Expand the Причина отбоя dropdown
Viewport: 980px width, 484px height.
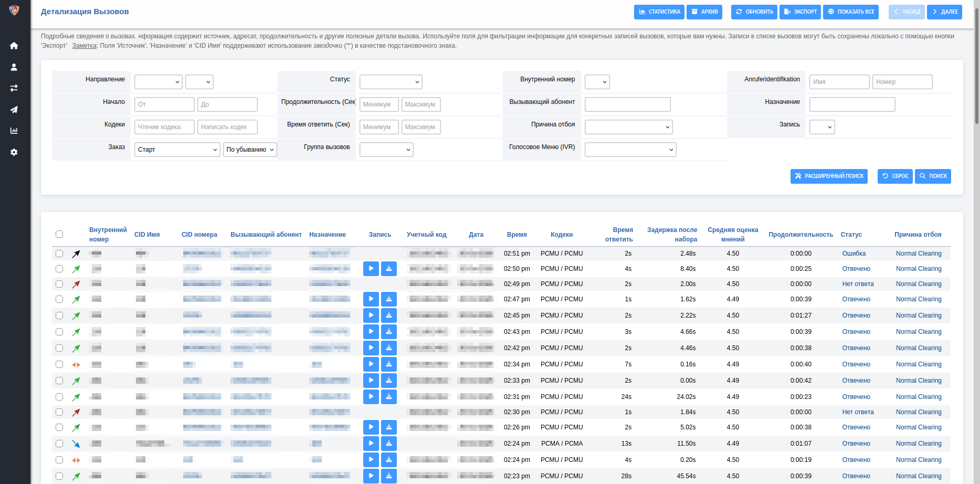[x=629, y=127]
